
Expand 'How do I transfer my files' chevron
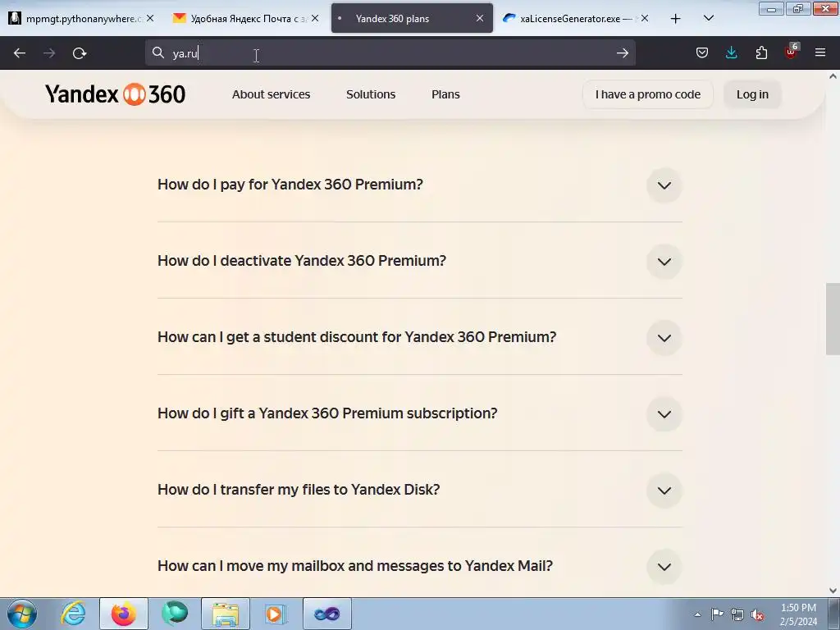(x=664, y=491)
